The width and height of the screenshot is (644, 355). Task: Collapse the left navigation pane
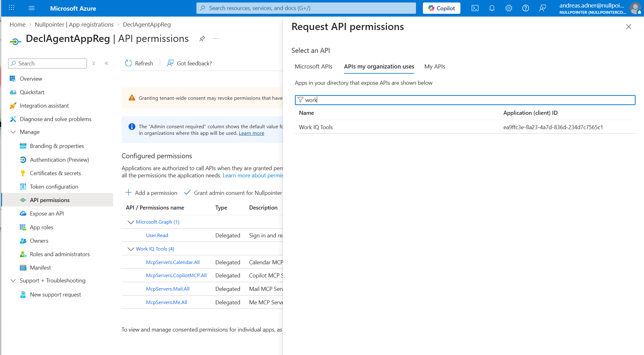[x=106, y=63]
